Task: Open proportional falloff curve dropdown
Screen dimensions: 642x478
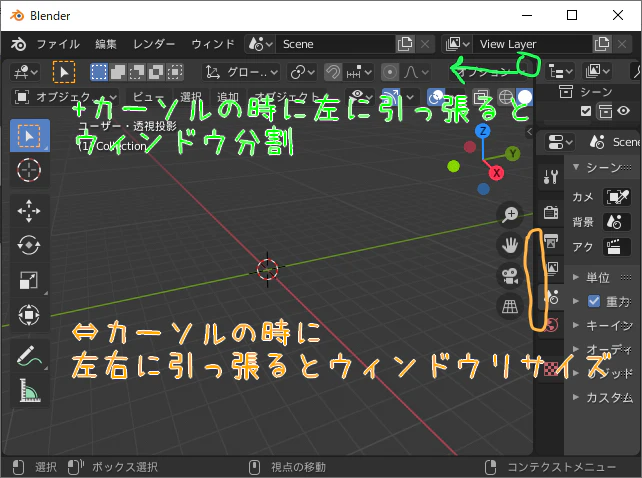Action: 416,73
